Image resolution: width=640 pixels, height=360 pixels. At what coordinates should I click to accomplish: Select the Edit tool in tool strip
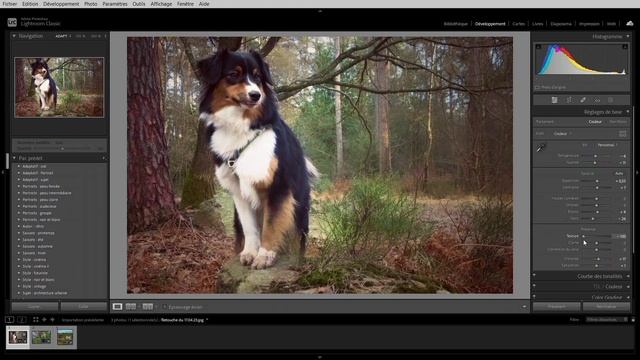(x=554, y=100)
